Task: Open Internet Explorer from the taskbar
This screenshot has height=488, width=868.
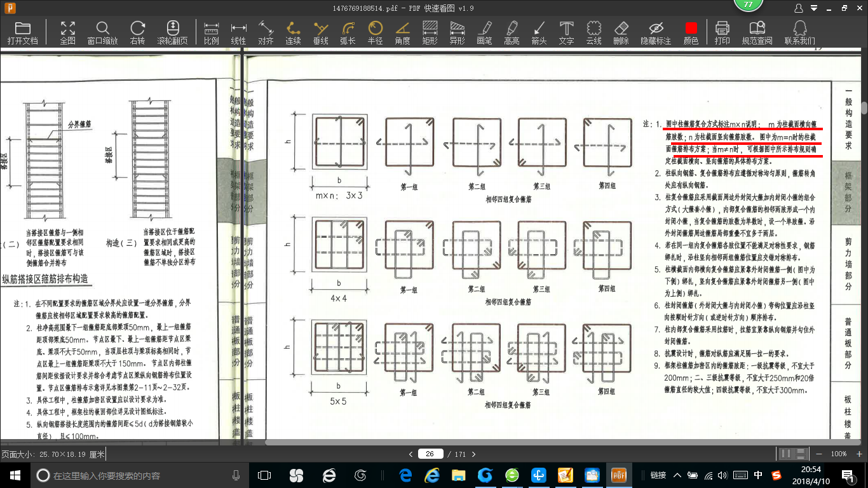Action: [x=432, y=475]
